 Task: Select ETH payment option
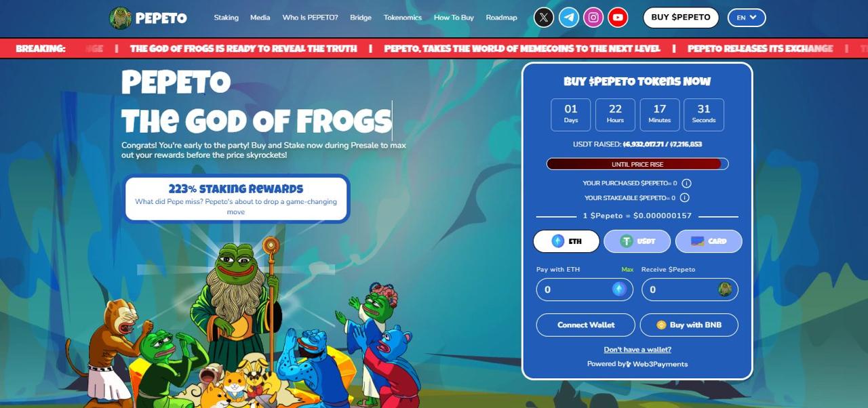566,241
